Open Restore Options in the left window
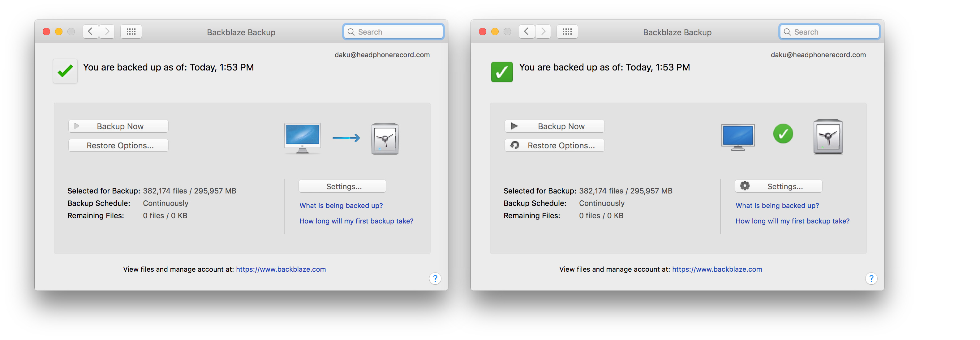The image size is (980, 340). pyautogui.click(x=118, y=145)
